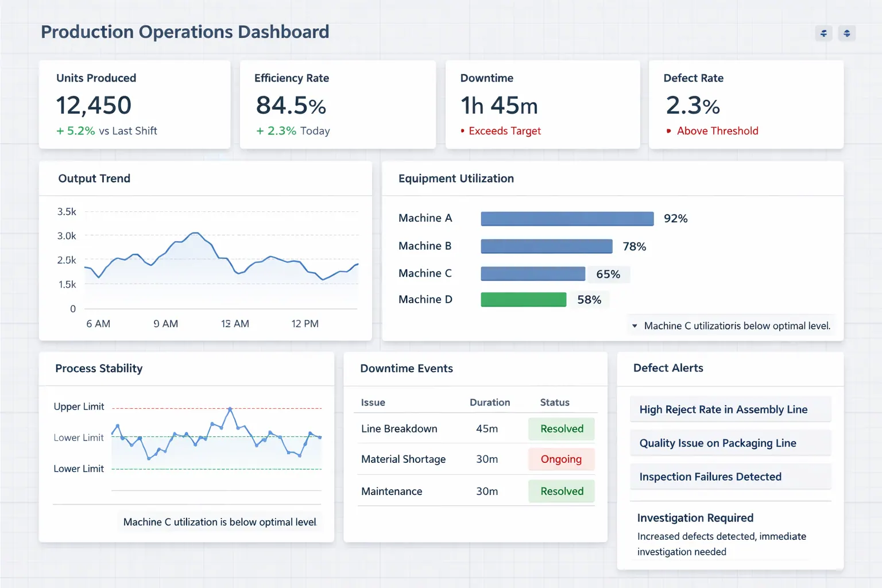Click the left refresh icon in the top-right corner
This screenshot has height=588, width=882.
click(x=823, y=33)
